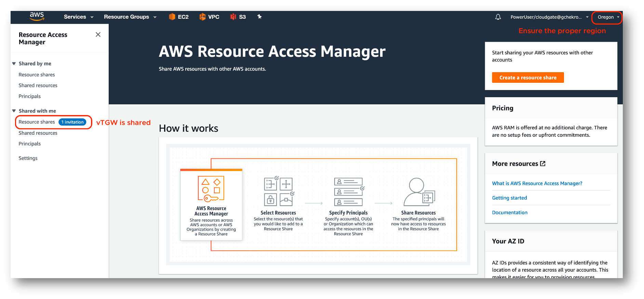This screenshot has height=299, width=644.
Task: Close the Resource Access Manager sidebar
Action: [x=98, y=35]
